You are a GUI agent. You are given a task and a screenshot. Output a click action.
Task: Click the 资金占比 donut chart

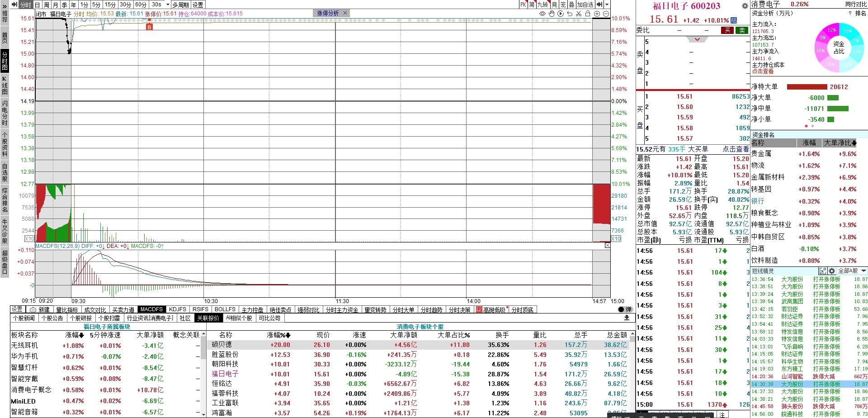(x=839, y=47)
